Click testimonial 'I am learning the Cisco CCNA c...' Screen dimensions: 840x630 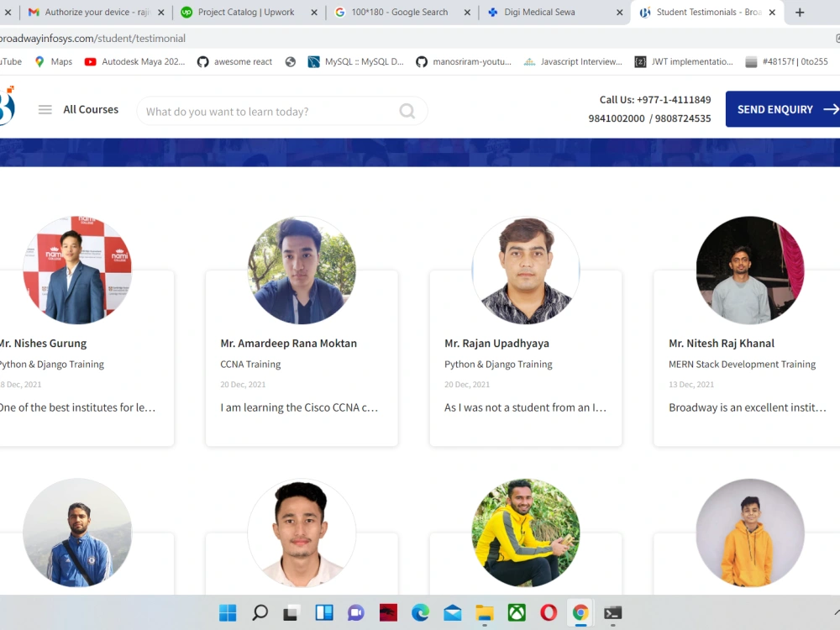tap(299, 407)
